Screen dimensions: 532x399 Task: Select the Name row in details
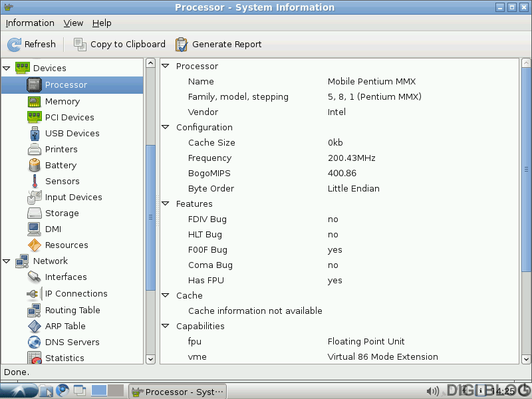339,81
